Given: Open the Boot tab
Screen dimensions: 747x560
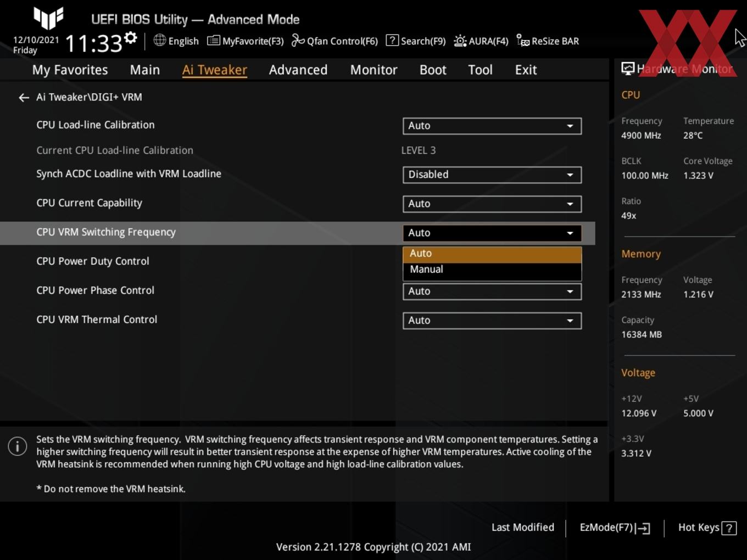Looking at the screenshot, I should (x=433, y=70).
